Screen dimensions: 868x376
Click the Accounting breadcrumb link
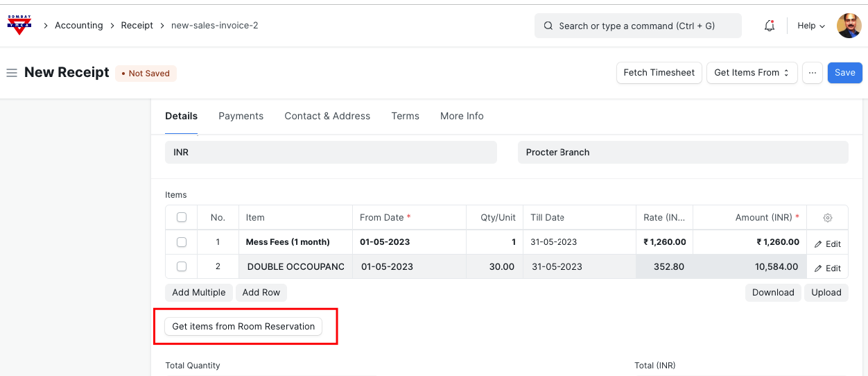[x=78, y=26]
